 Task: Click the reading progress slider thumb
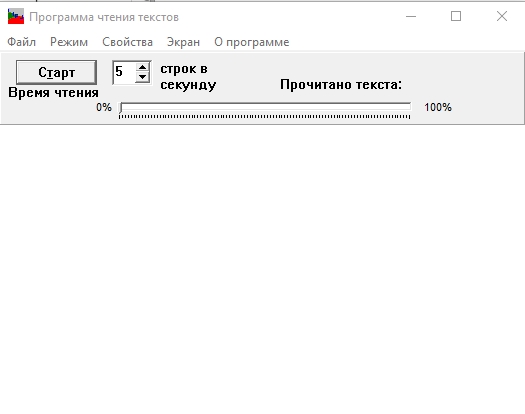click(x=121, y=108)
